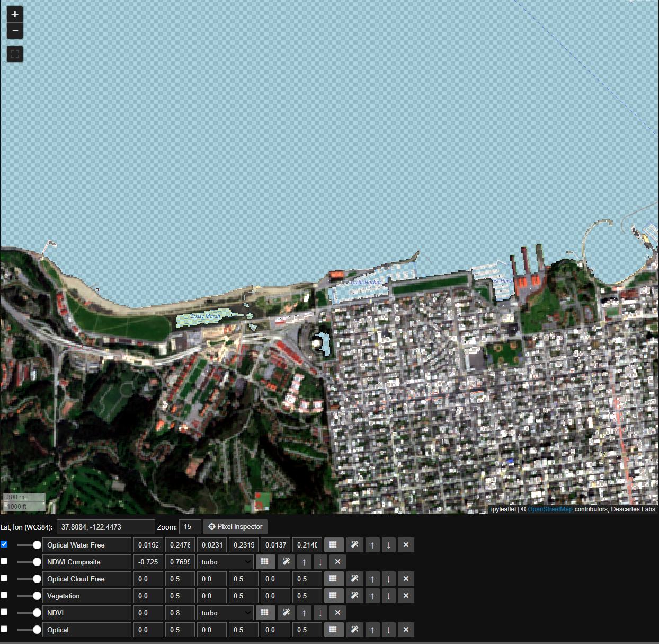
Task: Click the Zoom level input field
Action: pyautogui.click(x=190, y=527)
